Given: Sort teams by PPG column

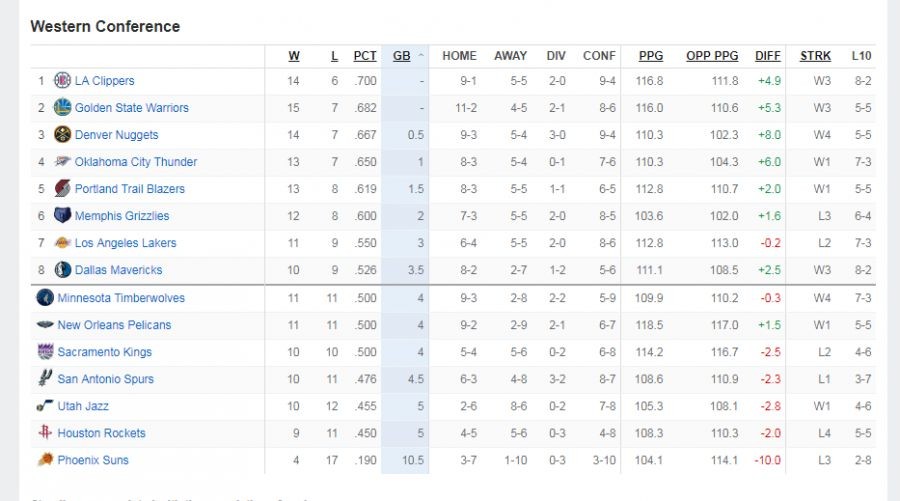Looking at the screenshot, I should coord(651,56).
